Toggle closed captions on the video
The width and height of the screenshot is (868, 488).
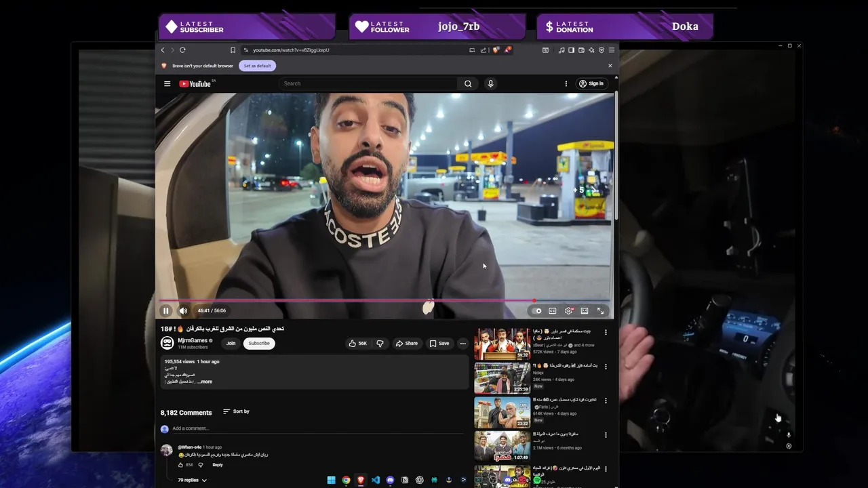553,311
